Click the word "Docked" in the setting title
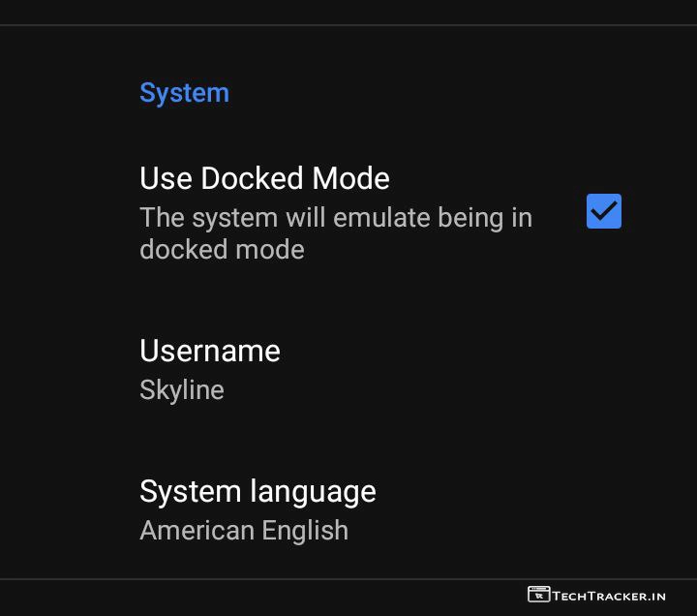The image size is (697, 616). (253, 178)
